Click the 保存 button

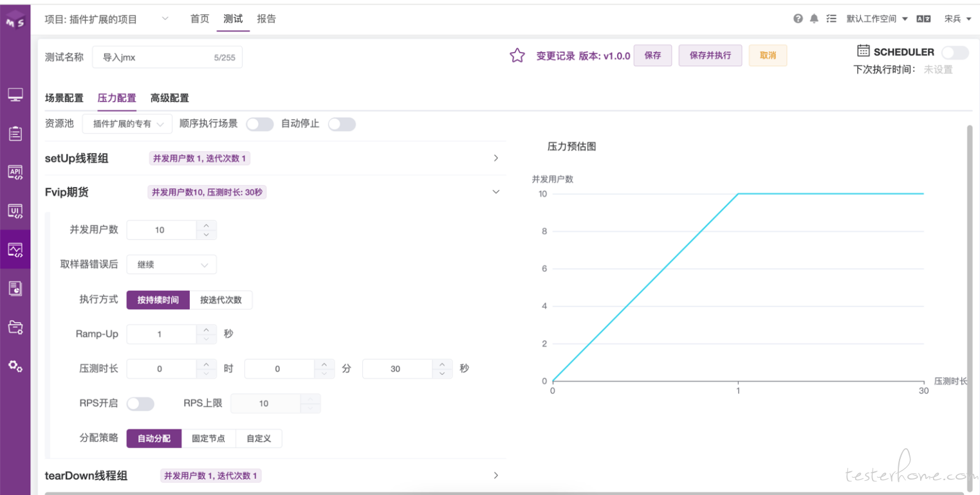coord(653,56)
